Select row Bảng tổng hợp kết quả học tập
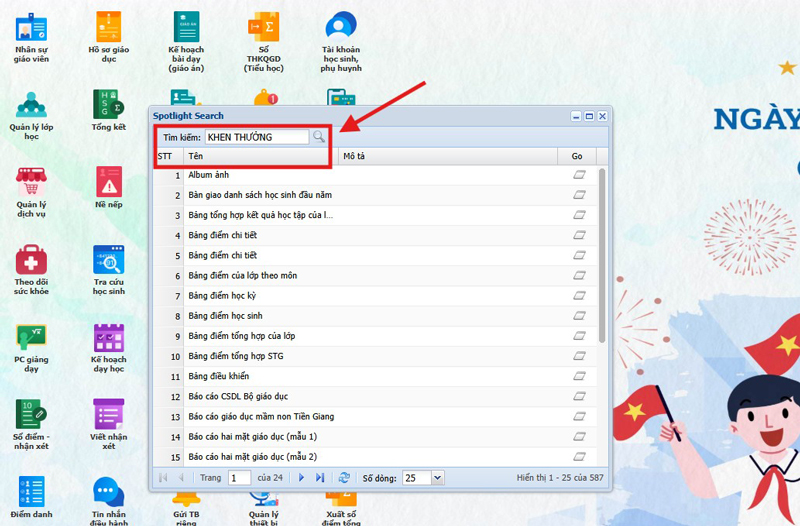800x526 pixels. [x=375, y=215]
